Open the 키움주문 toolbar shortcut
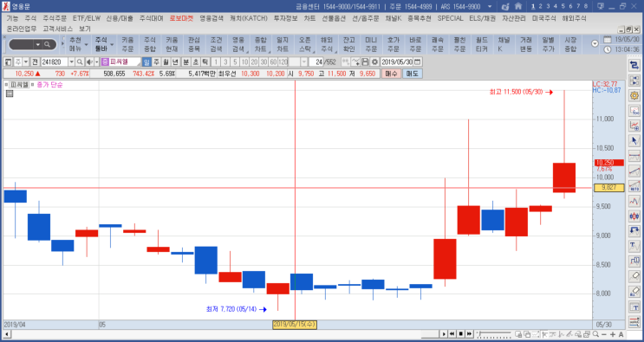644x342 pixels. (x=127, y=44)
